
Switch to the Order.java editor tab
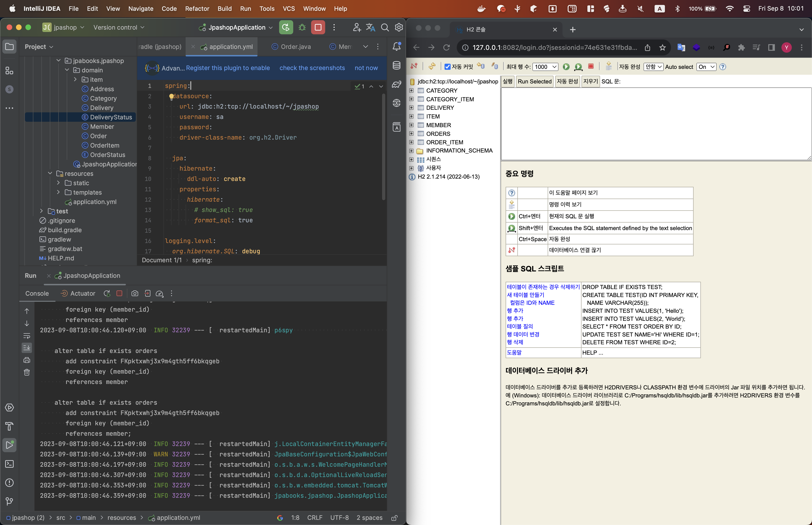click(x=291, y=47)
